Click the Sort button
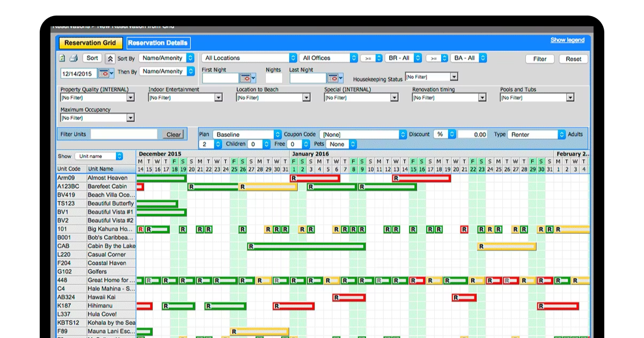Screen dimensions: 644x338 pos(92,58)
